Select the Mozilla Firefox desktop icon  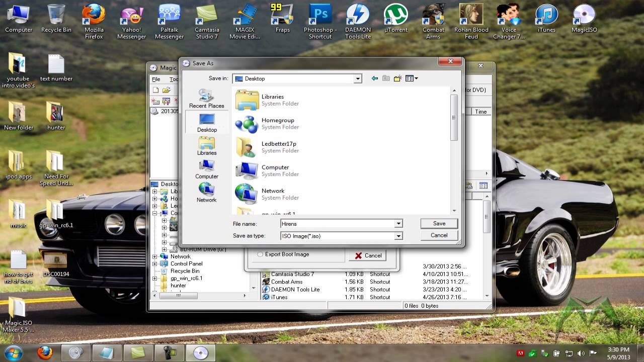[94, 22]
